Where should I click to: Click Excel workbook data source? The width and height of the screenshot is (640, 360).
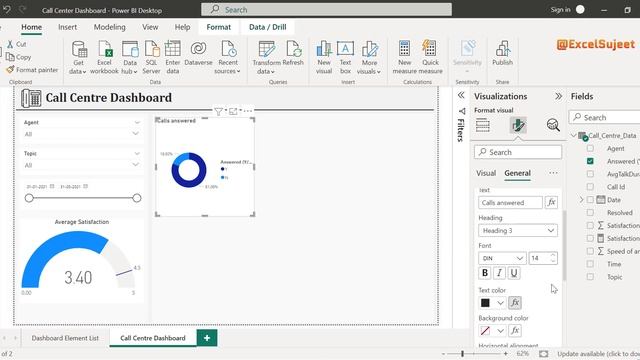pyautogui.click(x=104, y=58)
